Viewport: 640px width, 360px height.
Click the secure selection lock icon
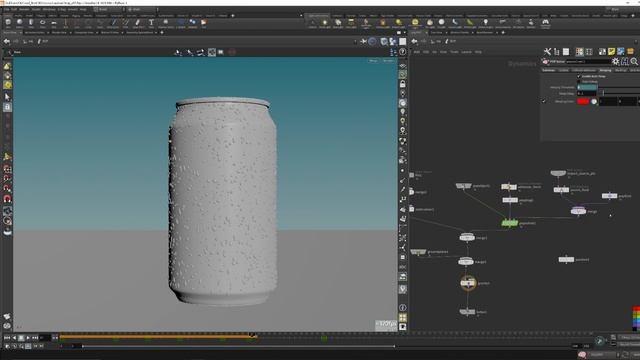tap(7, 107)
